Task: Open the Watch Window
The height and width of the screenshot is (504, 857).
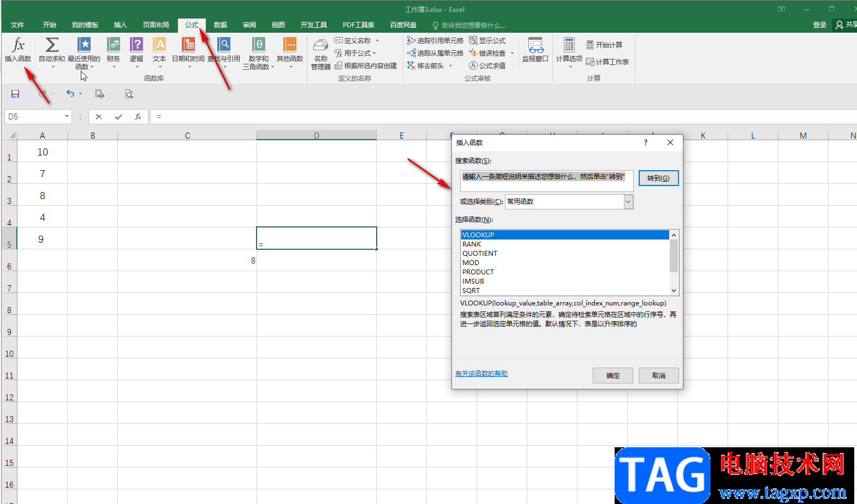Action: tap(535, 50)
